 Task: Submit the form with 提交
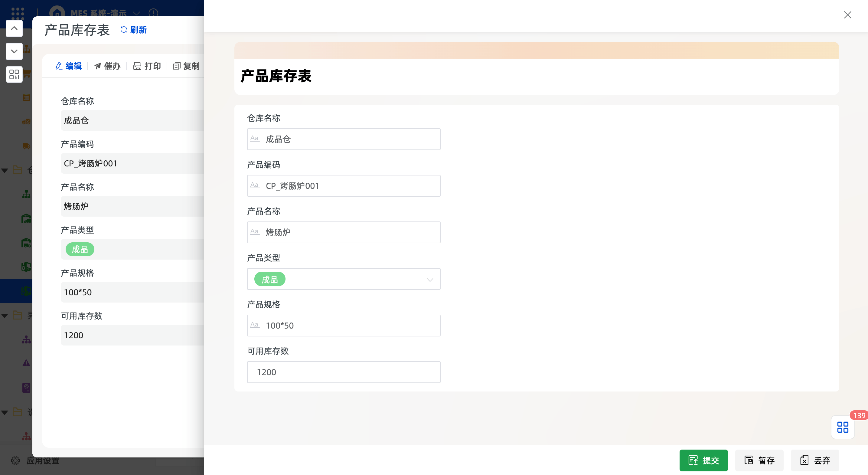pyautogui.click(x=703, y=460)
